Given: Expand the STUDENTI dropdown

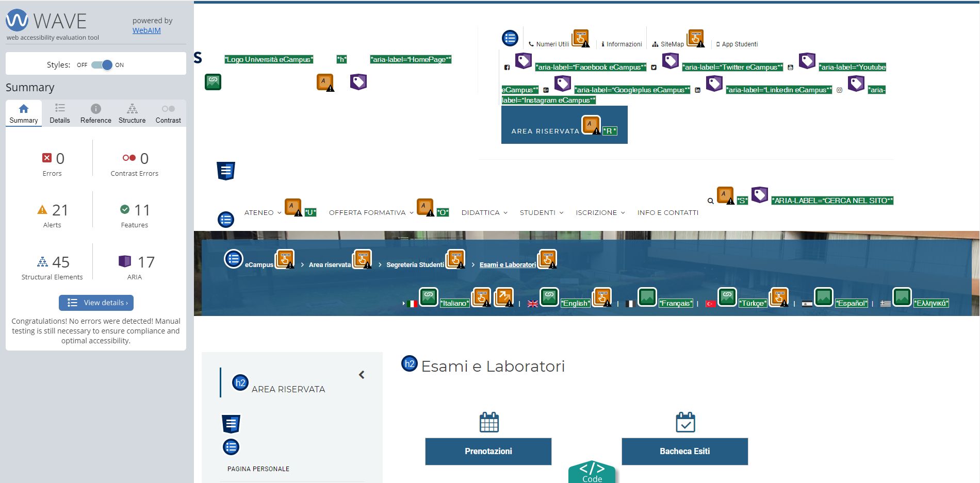Looking at the screenshot, I should [542, 212].
